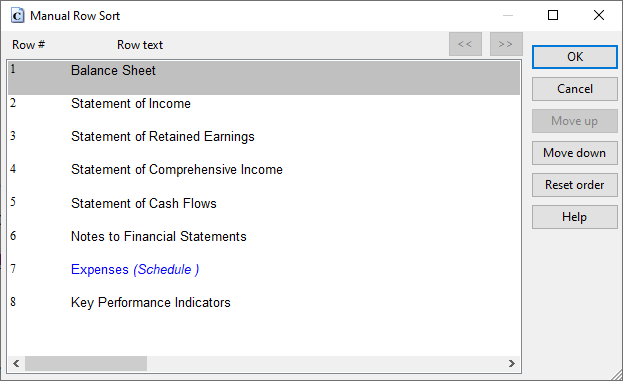Viewport: 623px width, 381px height.
Task: Click the left arrow of horizontal scrollbar
Action: tap(16, 363)
